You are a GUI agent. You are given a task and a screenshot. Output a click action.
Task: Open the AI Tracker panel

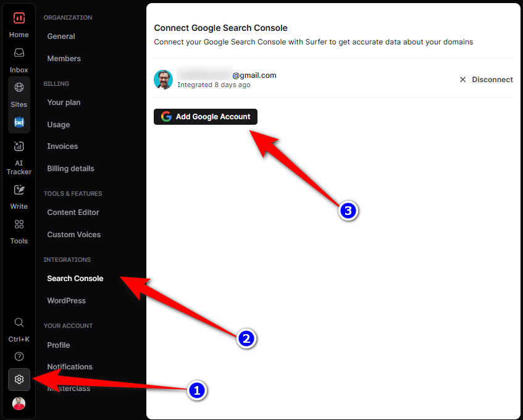point(19,154)
